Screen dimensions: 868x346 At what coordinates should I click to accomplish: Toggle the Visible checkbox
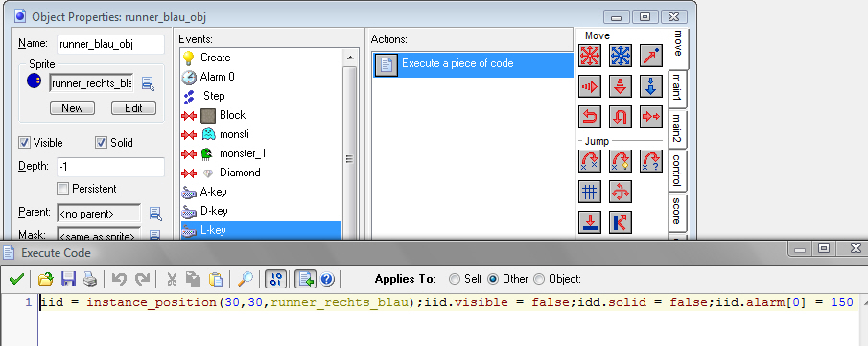[24, 142]
